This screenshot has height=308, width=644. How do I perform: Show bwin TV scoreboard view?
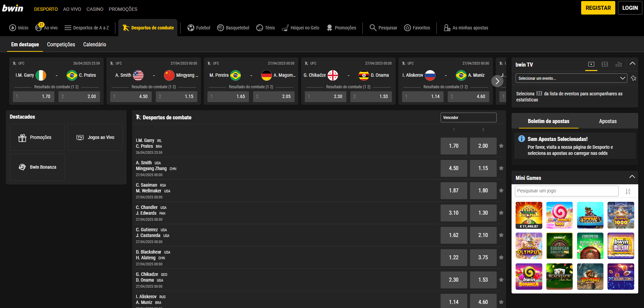605,64
